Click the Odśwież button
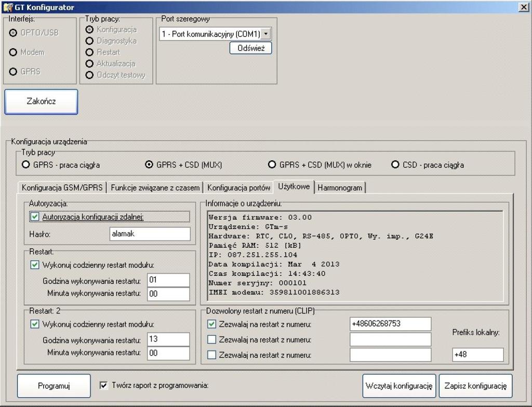This screenshot has width=532, height=407. tap(251, 48)
